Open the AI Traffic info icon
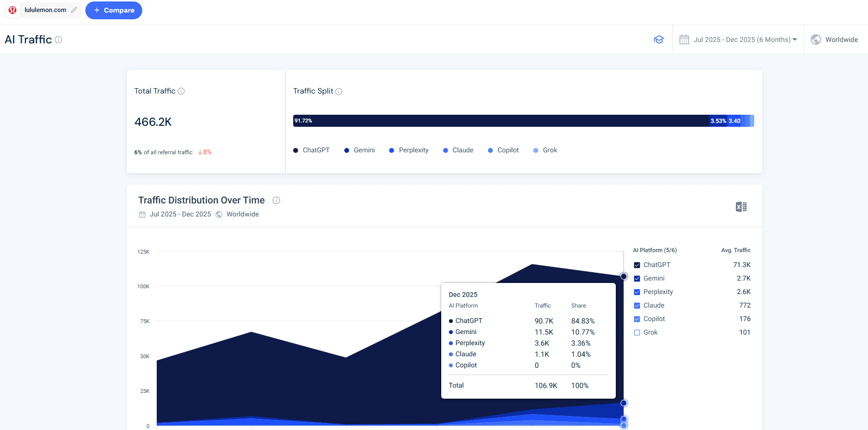Viewport: 868px width, 430px height. pyautogui.click(x=58, y=40)
